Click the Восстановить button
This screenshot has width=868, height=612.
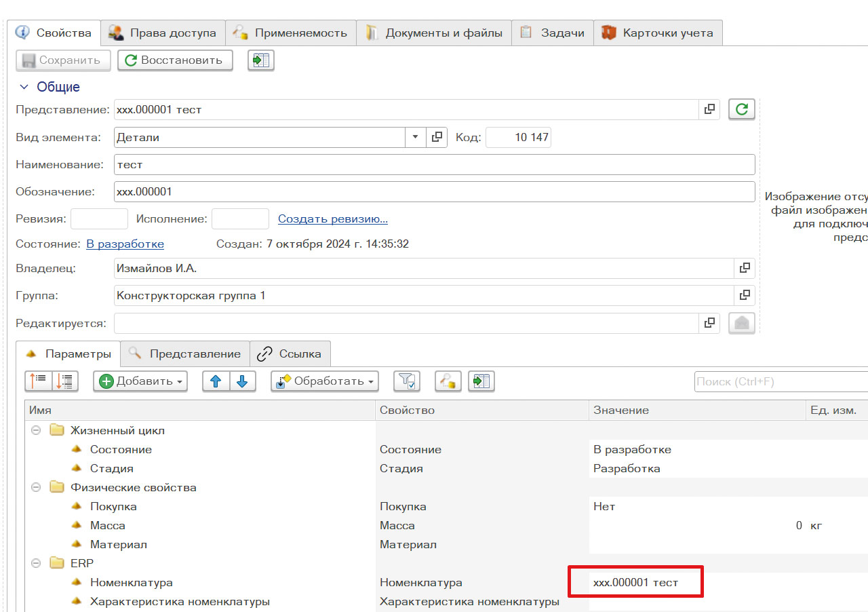(x=175, y=60)
